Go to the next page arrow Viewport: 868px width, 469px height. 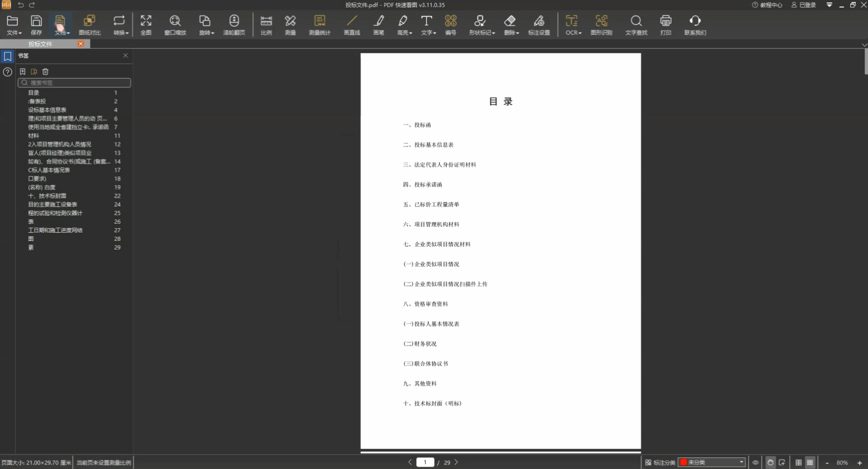456,462
